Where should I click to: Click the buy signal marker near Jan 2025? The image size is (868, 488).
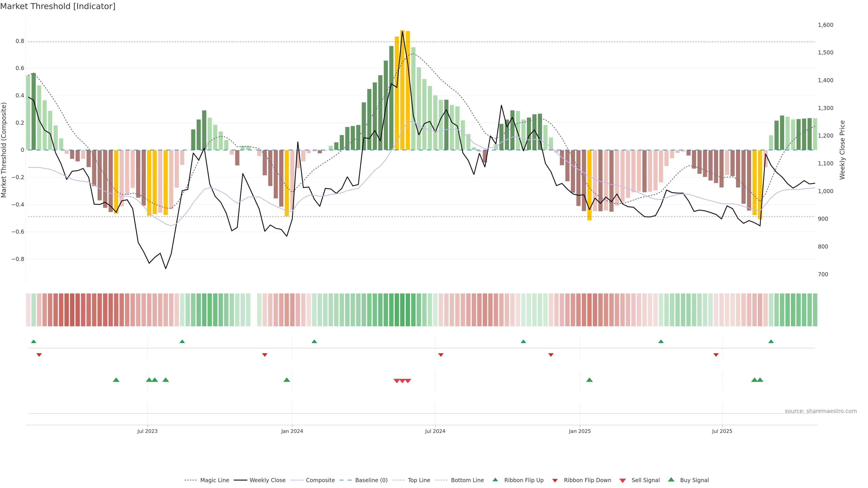point(589,380)
